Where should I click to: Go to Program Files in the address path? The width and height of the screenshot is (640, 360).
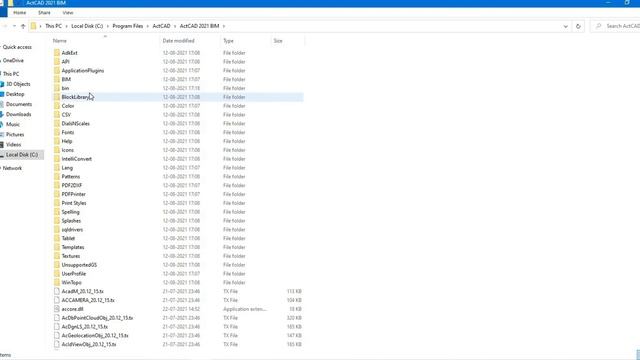point(128,26)
